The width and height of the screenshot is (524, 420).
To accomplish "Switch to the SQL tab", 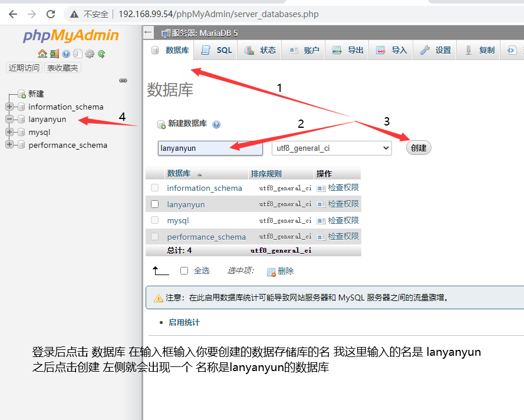I will click(216, 50).
